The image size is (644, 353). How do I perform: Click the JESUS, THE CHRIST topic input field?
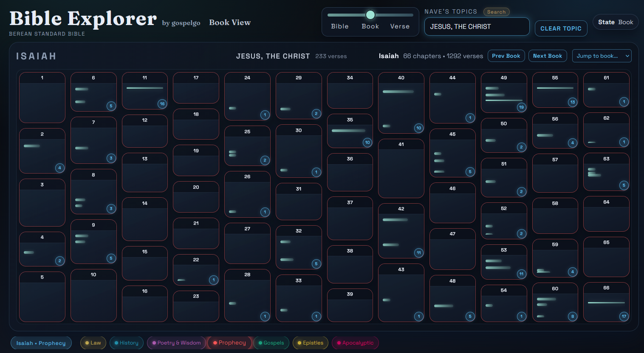tap(477, 26)
